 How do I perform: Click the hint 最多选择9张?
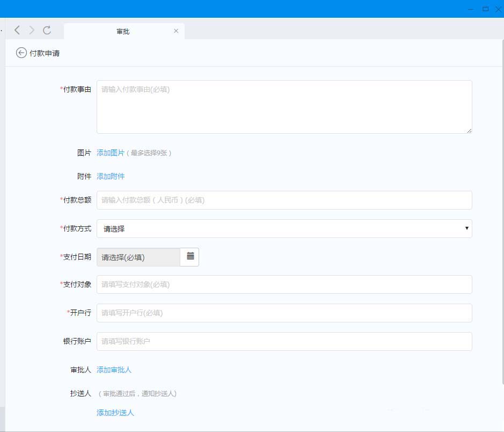click(x=149, y=153)
